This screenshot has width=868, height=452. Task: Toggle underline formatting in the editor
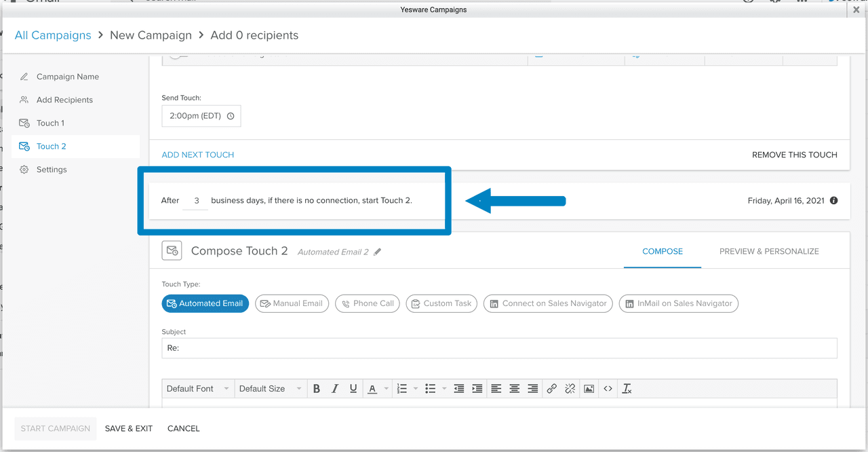pyautogui.click(x=353, y=389)
